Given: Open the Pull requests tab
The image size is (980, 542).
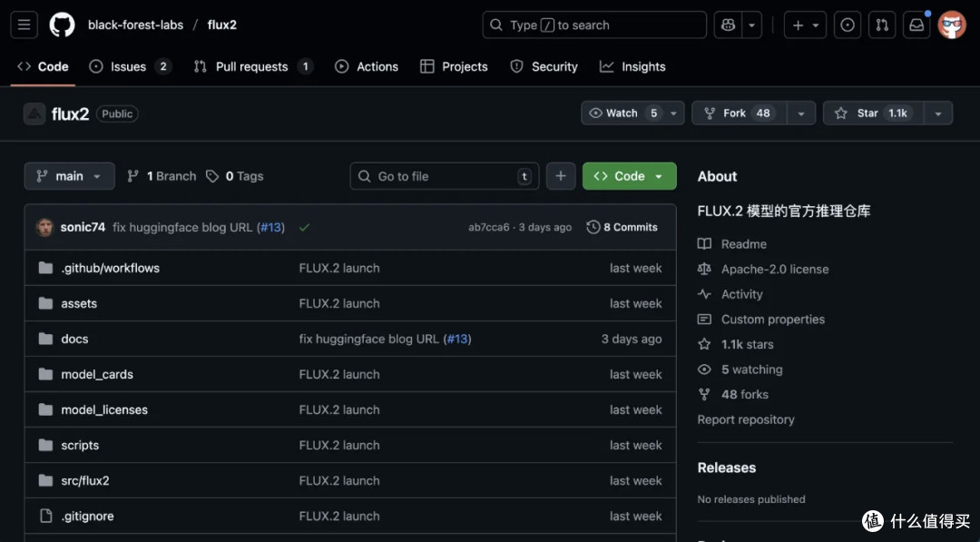Looking at the screenshot, I should (x=253, y=66).
